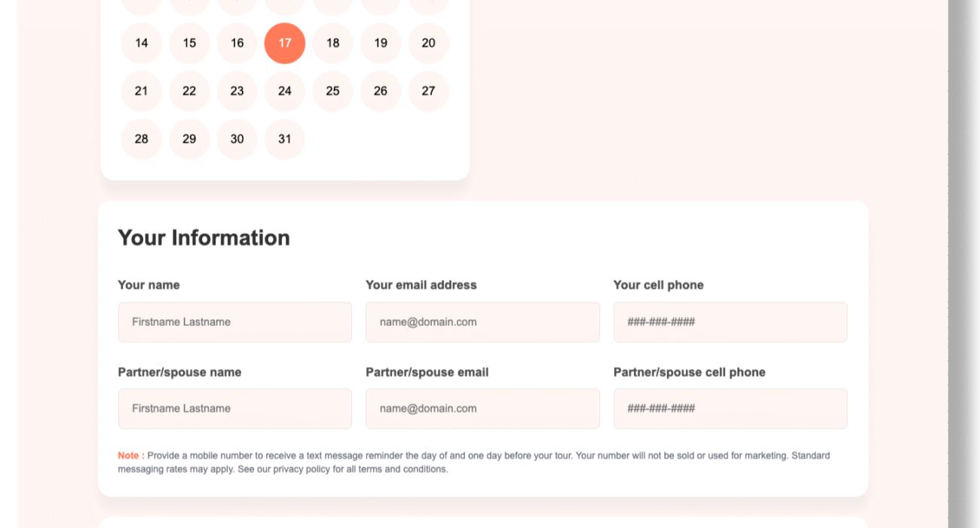The height and width of the screenshot is (528, 980).
Task: Select day 14 on the calendar
Action: pos(142,43)
